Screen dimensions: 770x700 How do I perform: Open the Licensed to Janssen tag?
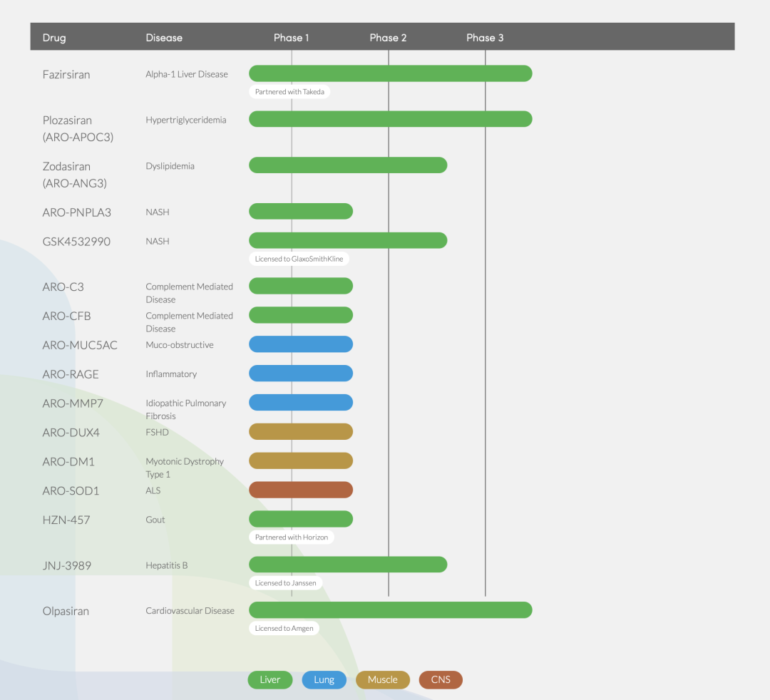tap(285, 583)
